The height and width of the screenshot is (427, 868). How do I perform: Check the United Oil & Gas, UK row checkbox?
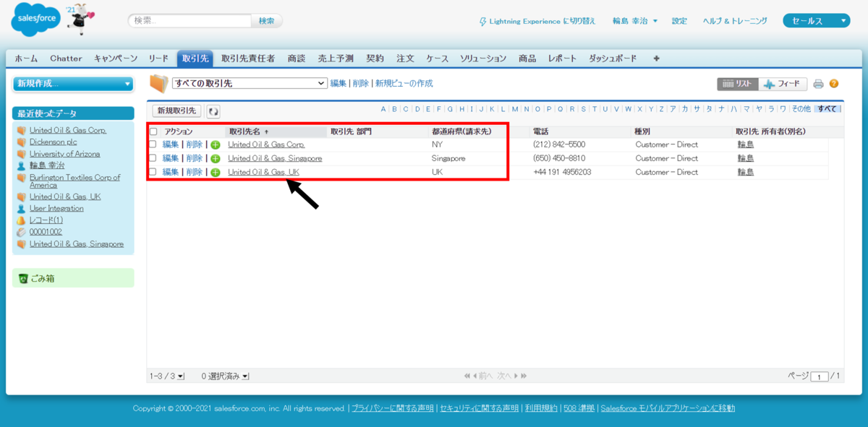[x=153, y=172]
